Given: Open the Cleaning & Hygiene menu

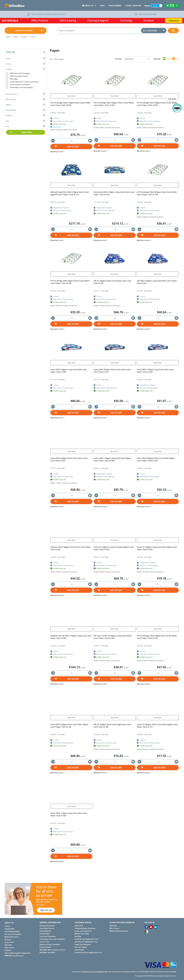Looking at the screenshot, I should (x=98, y=21).
